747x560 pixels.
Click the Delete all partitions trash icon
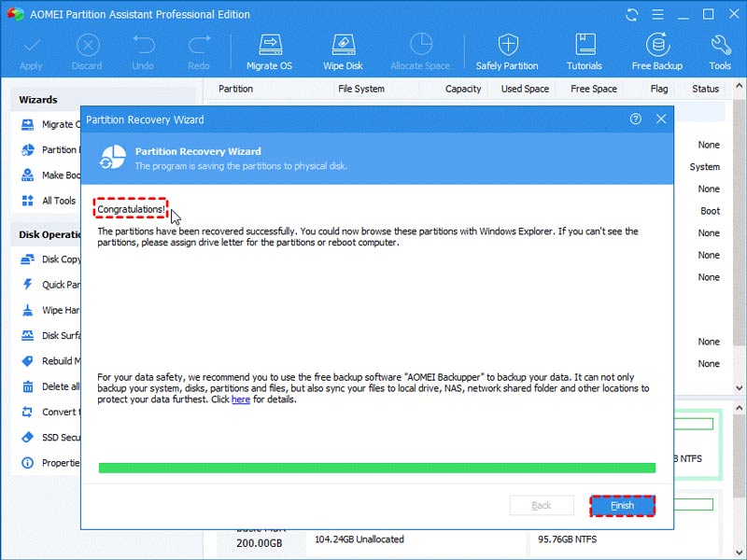[28, 386]
